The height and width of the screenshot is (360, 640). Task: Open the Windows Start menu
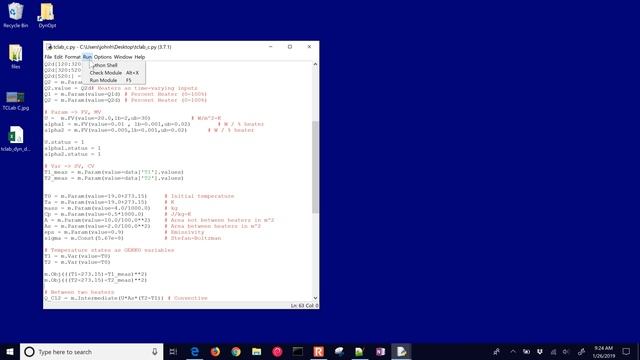(x=10, y=351)
